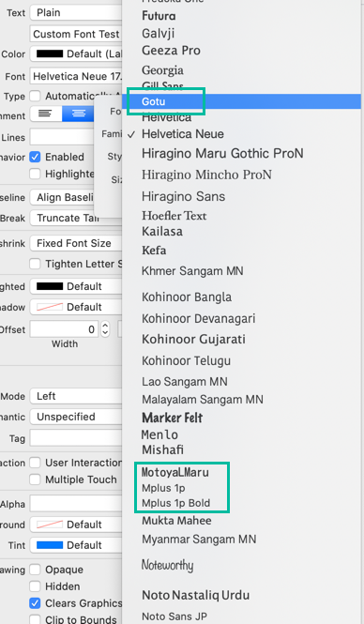Select the Futura font
Image resolution: width=364 pixels, height=624 pixels.
(x=159, y=16)
